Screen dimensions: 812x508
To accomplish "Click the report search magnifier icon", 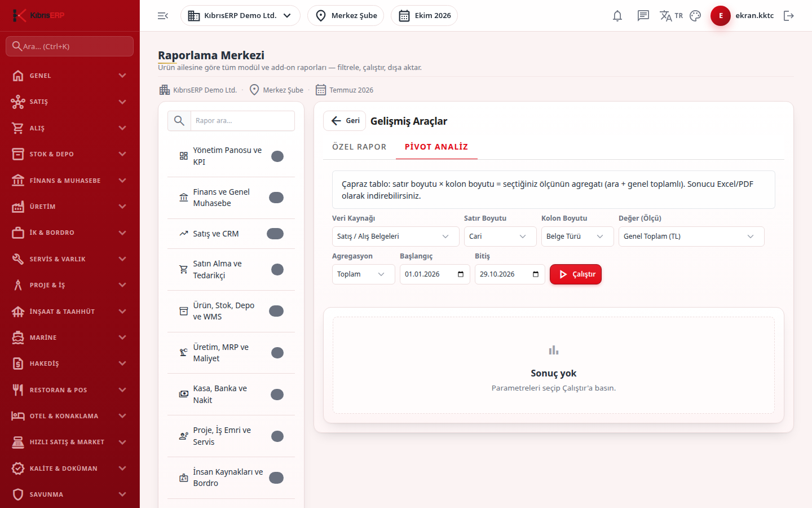I will click(179, 121).
